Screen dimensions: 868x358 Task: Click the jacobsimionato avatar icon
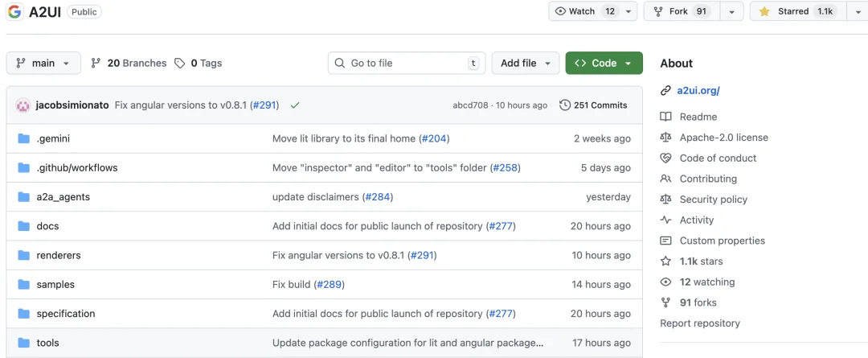pos(23,105)
